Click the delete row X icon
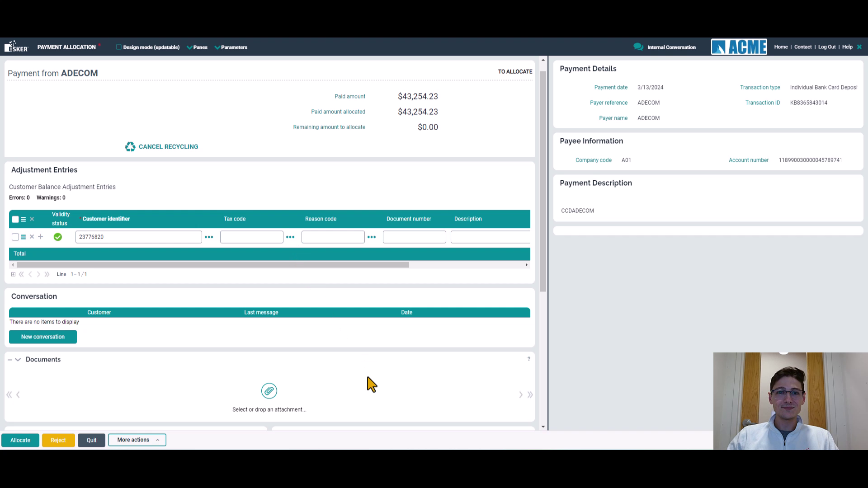Screen dimensions: 868x488 pos(32,237)
